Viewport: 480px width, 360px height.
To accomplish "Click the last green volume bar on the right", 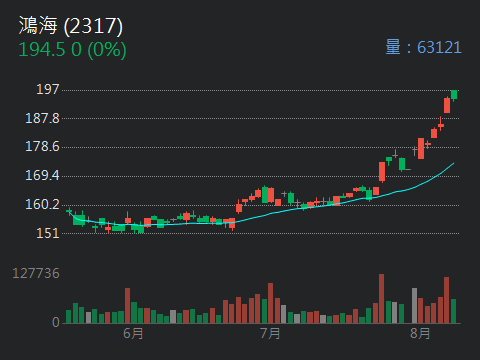I will [x=453, y=311].
